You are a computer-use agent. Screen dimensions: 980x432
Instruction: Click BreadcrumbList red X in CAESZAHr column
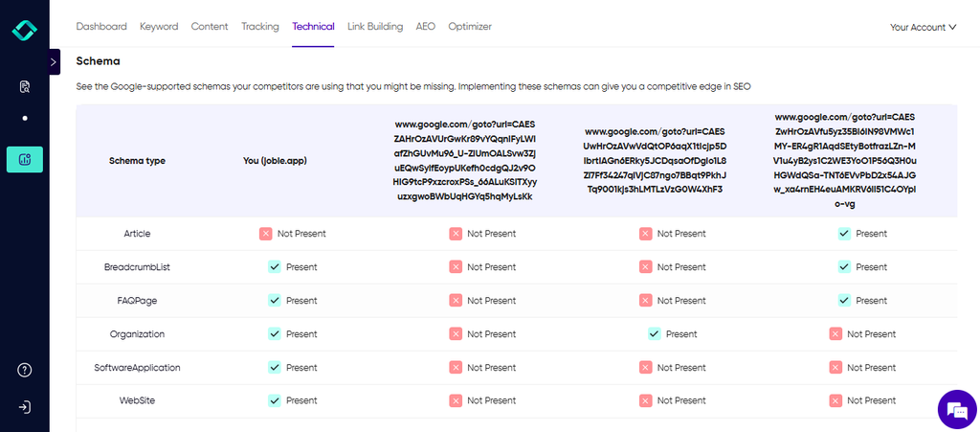(456, 267)
